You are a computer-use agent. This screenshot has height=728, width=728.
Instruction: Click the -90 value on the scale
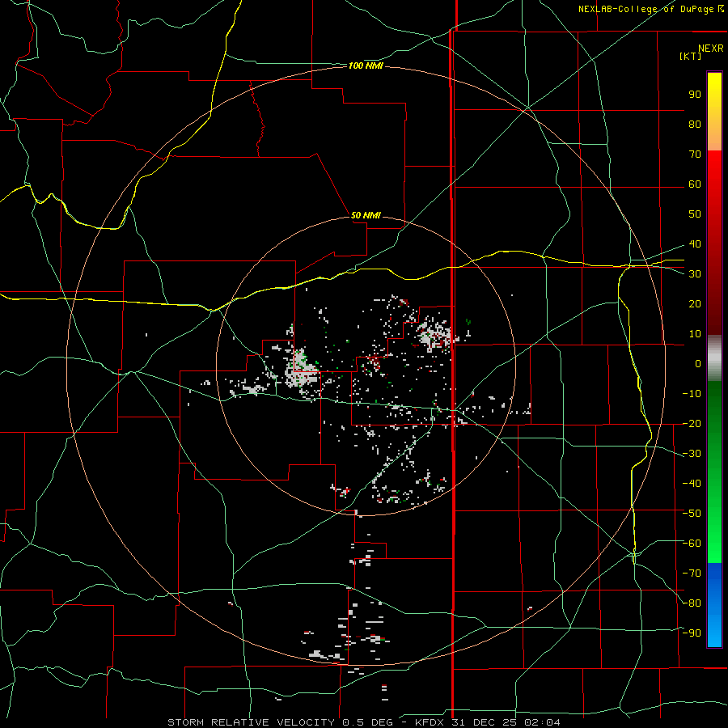tap(692, 633)
